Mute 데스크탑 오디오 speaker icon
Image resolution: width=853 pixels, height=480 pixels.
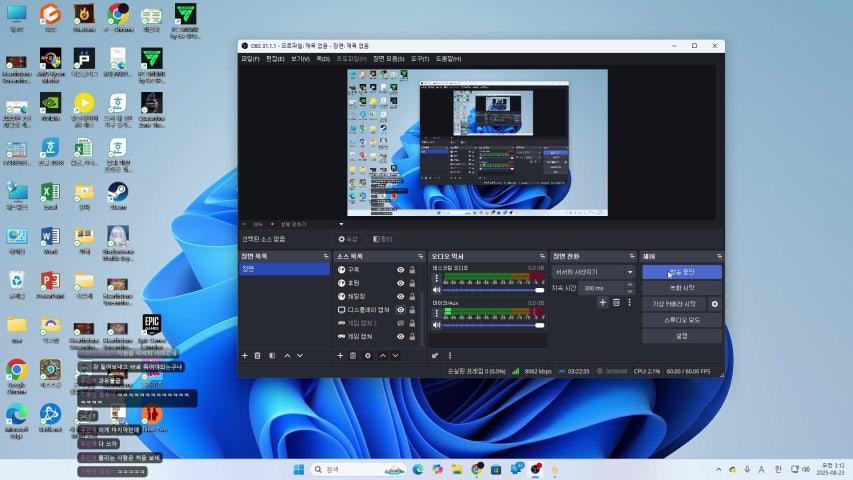[x=436, y=290]
